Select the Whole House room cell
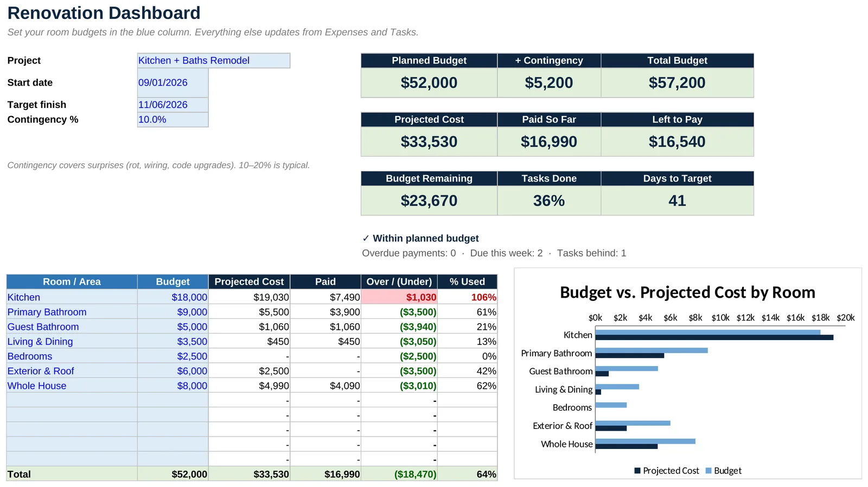The image size is (868, 487). point(72,386)
